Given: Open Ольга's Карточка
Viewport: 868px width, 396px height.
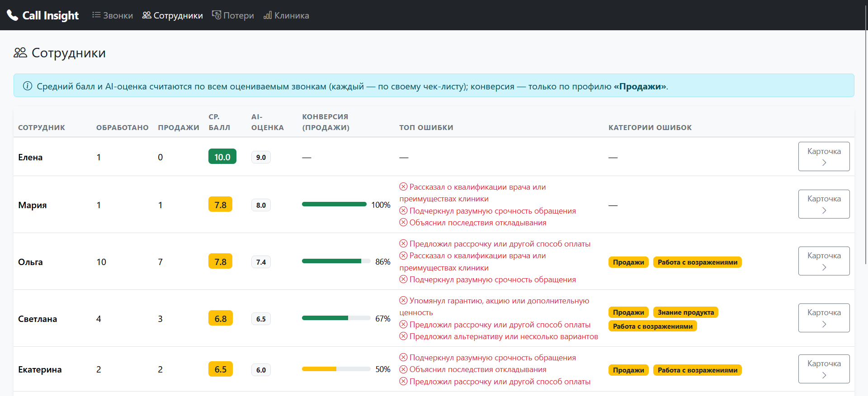Looking at the screenshot, I should click(x=824, y=261).
